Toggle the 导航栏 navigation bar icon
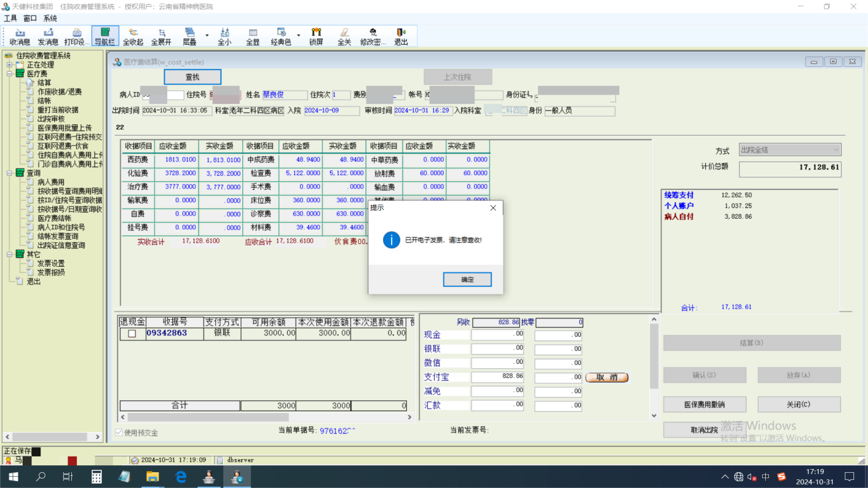This screenshot has width=868, height=488. tap(105, 37)
